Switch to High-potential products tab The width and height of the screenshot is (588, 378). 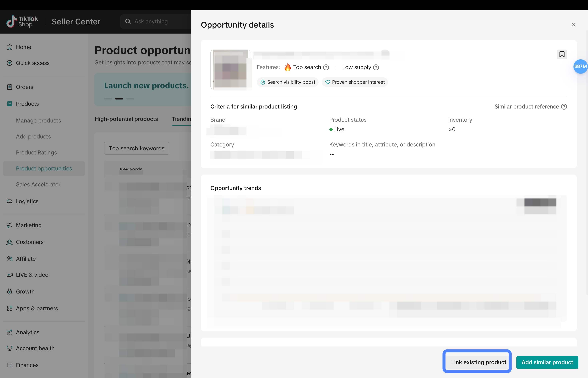(126, 119)
